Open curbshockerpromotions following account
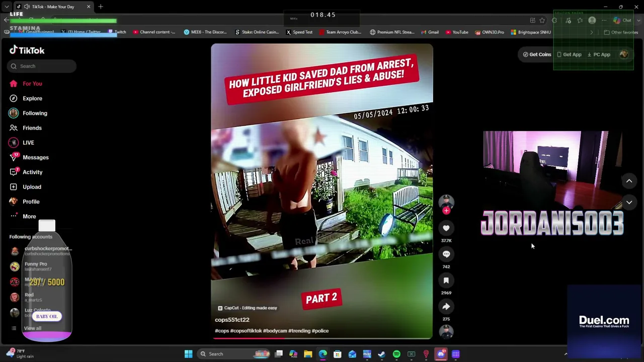644x362 pixels. [41, 251]
